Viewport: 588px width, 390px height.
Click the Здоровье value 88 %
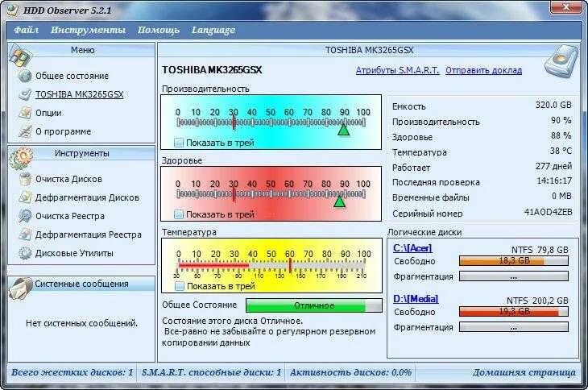561,135
